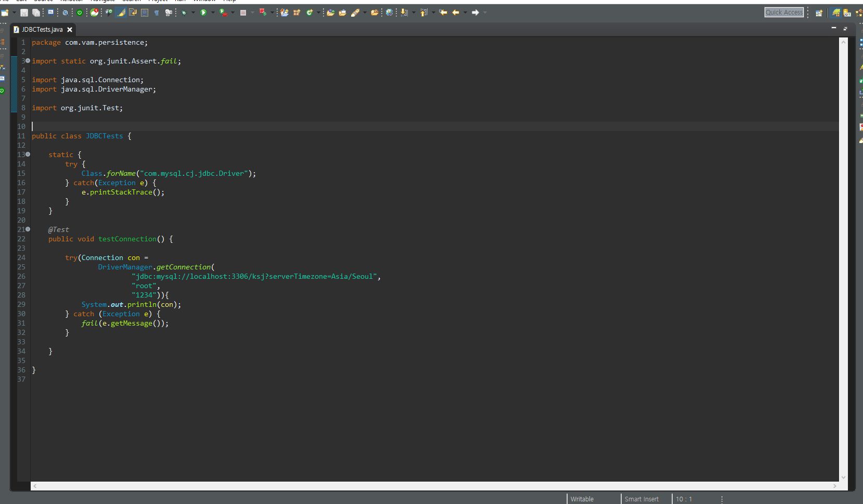The height and width of the screenshot is (504, 863).
Task: Open dropdown arrow next to Debug icon
Action: pyautogui.click(x=193, y=12)
